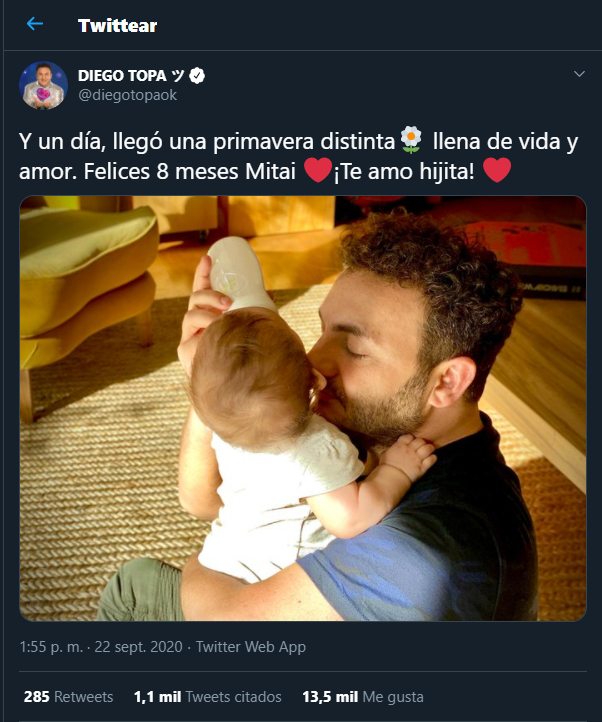Image resolution: width=602 pixels, height=722 pixels.
Task: Open the DIEGO TOPA display name
Action: pos(122,76)
